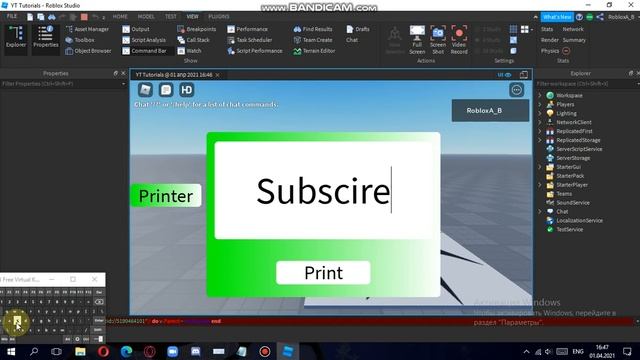Screen dimensions: 640x360
Task: Open the Terrain Editor
Action: pyautogui.click(x=314, y=51)
